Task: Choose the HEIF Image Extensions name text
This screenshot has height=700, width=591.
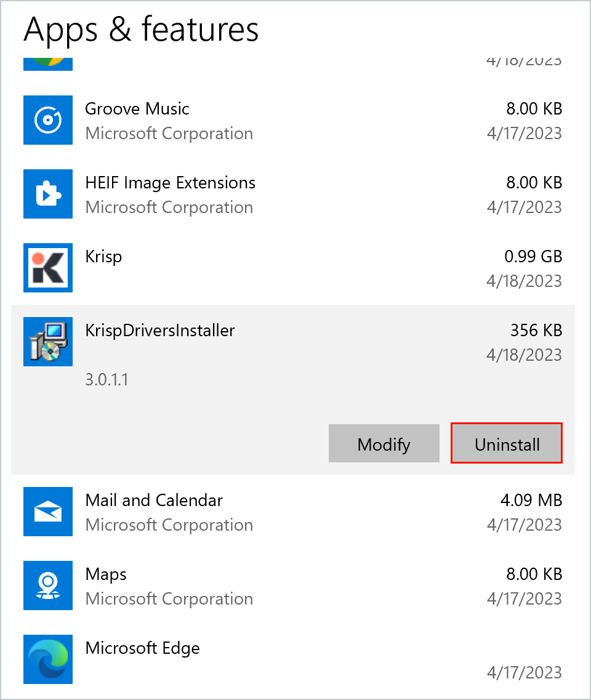Action: (x=170, y=183)
